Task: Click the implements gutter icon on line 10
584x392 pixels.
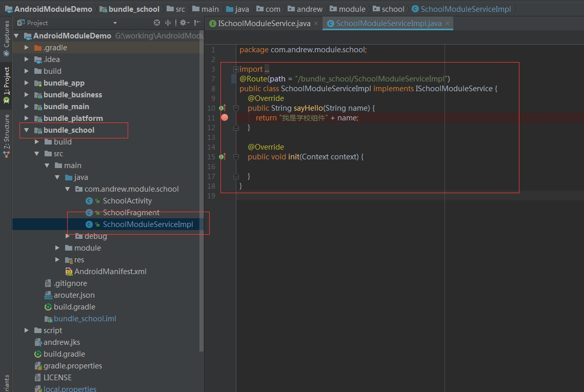Action: [223, 108]
